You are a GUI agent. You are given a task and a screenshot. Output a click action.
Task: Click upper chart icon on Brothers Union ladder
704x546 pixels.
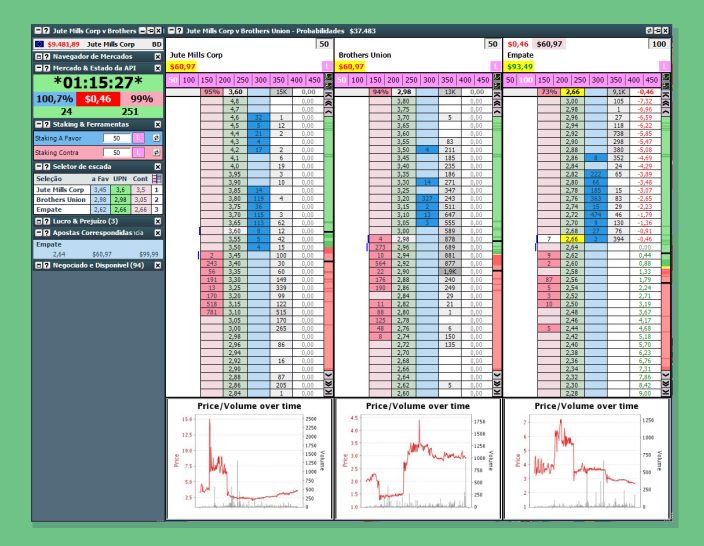(x=497, y=77)
